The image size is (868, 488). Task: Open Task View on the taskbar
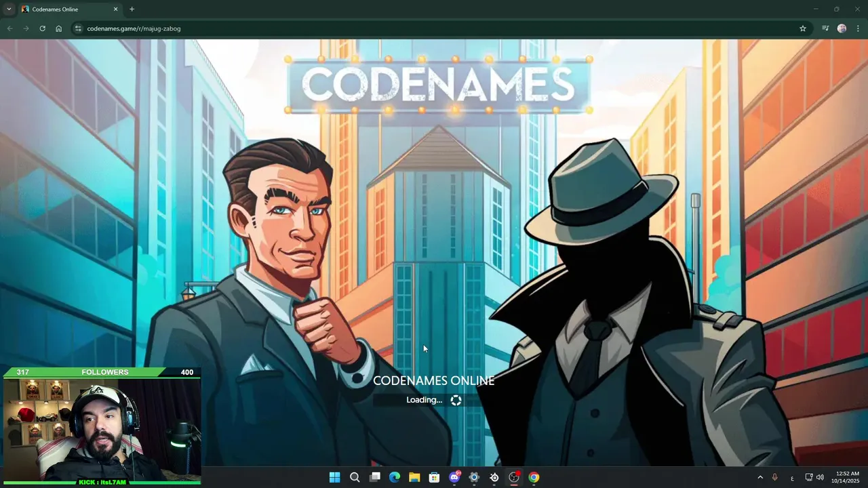[x=374, y=477]
